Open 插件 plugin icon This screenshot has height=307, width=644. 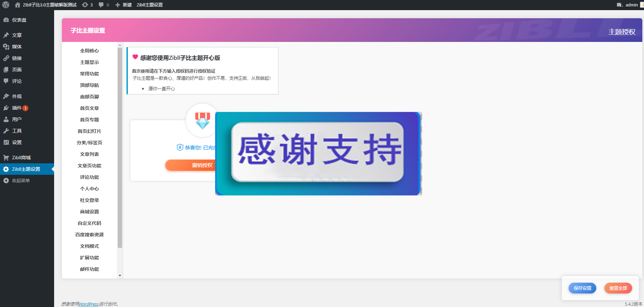click(6, 108)
